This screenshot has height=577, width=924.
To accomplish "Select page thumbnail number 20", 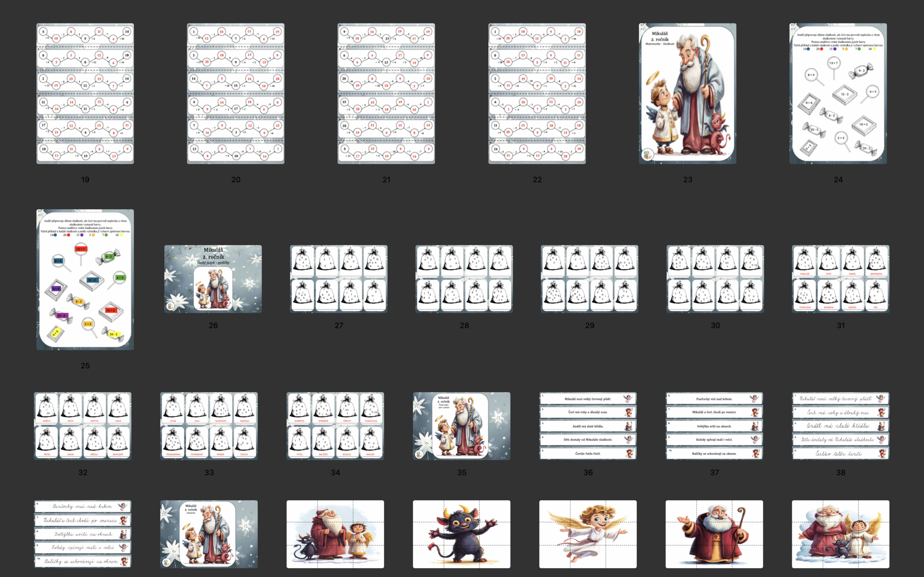I will click(236, 93).
